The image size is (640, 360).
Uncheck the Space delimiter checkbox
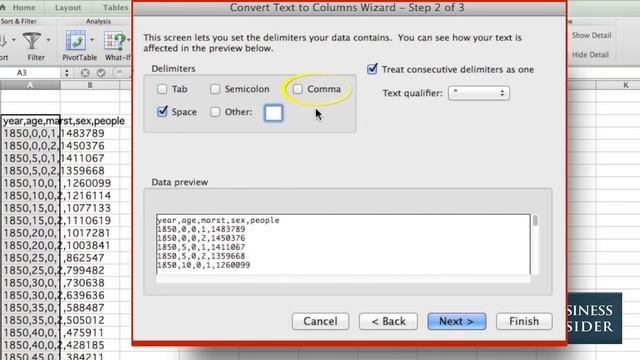162,111
